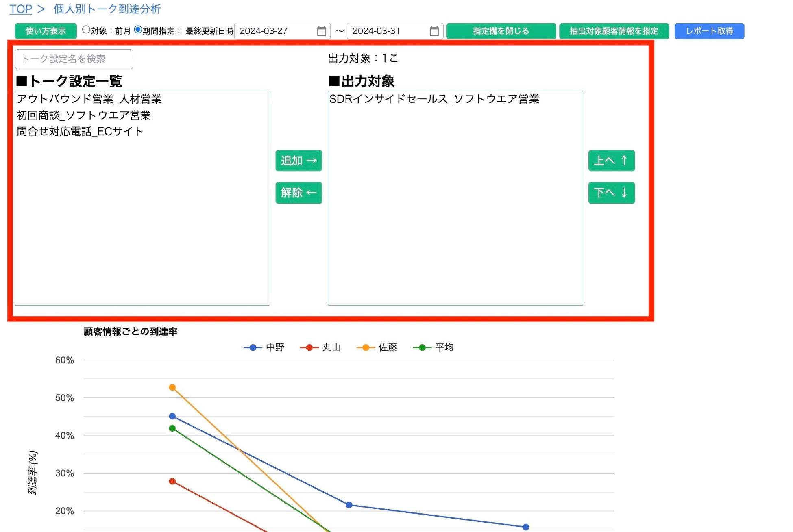Select SDRインサイドセールス_ソフトウエア営業 in output list
The height and width of the screenshot is (532, 793).
(x=434, y=99)
